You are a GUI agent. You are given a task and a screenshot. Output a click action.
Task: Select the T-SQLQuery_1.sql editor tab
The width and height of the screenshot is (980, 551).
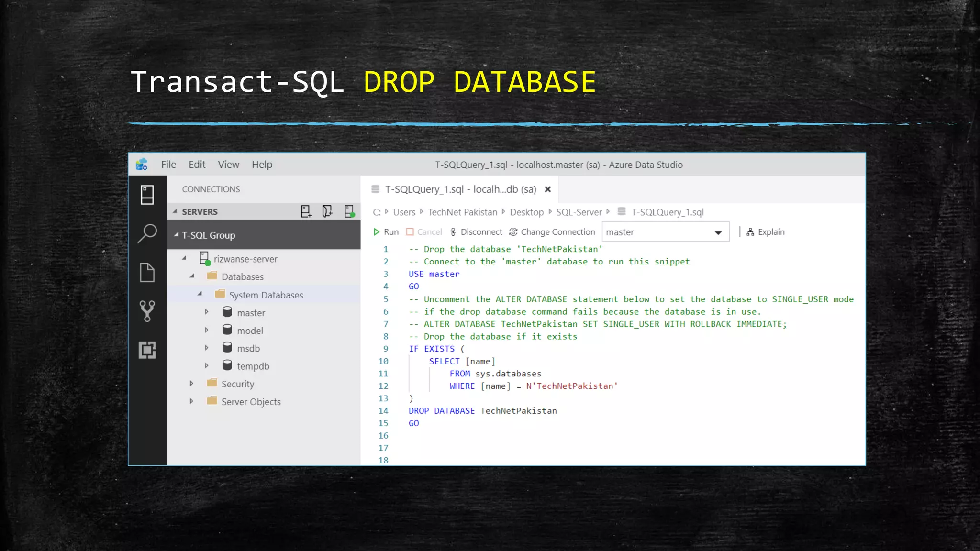point(460,189)
